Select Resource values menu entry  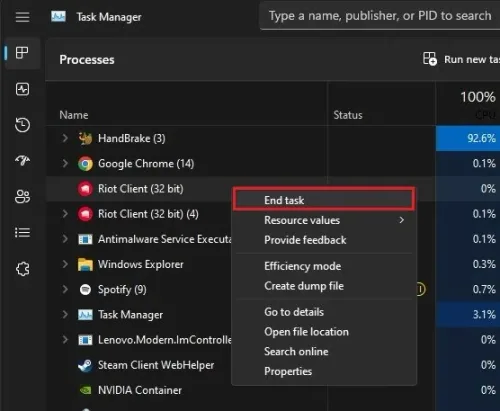(324, 220)
